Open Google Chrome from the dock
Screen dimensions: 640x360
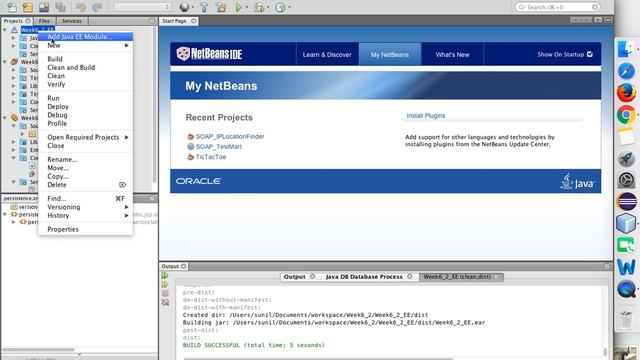pos(626,115)
